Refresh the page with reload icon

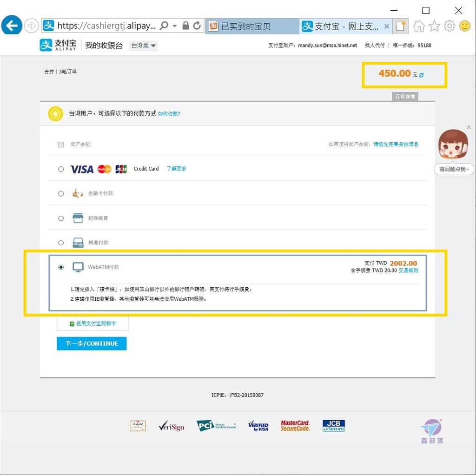click(x=197, y=26)
